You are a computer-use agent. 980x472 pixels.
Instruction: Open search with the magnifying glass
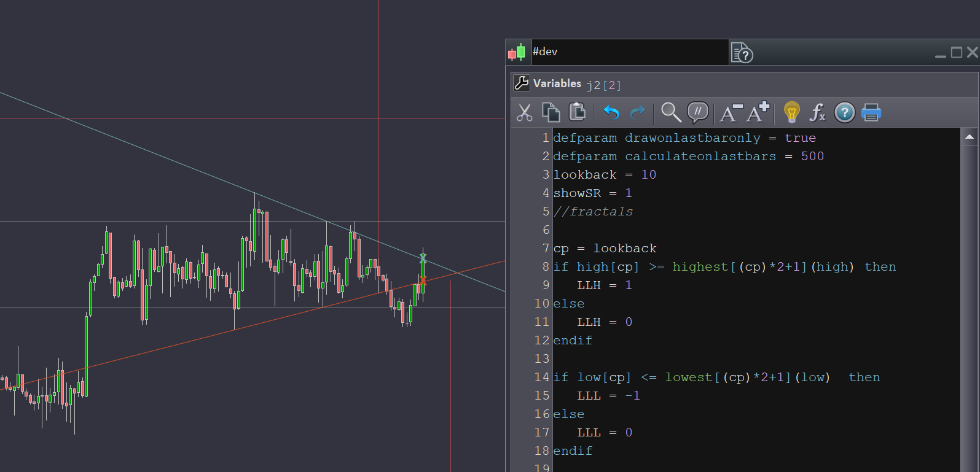[670, 112]
